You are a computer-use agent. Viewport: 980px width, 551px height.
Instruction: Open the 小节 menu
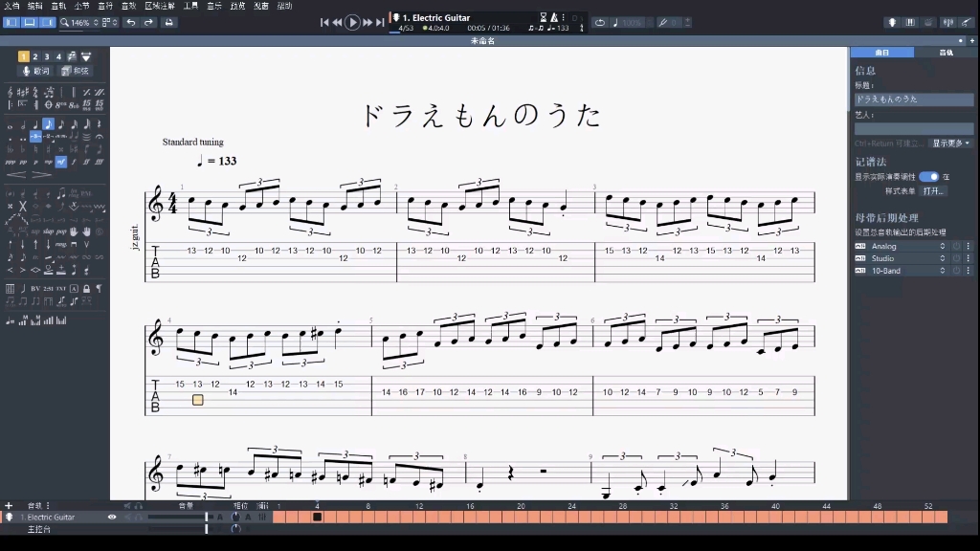point(82,6)
